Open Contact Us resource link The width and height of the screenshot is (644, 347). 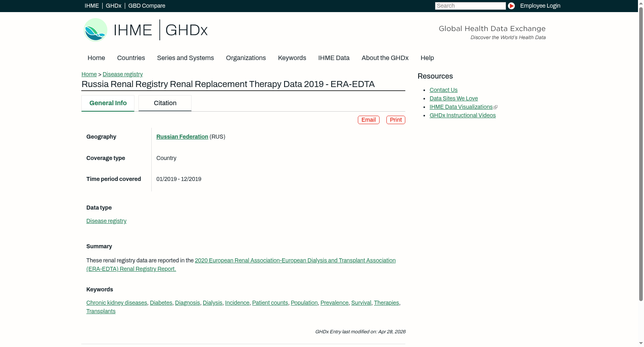pos(444,90)
